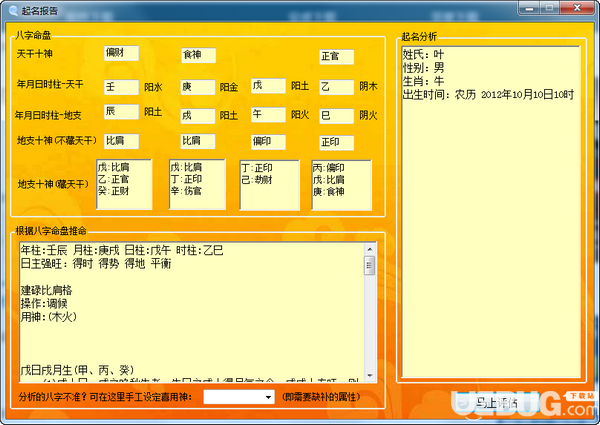Click scrollbar up arrow in 推命 text area

pyautogui.click(x=370, y=249)
